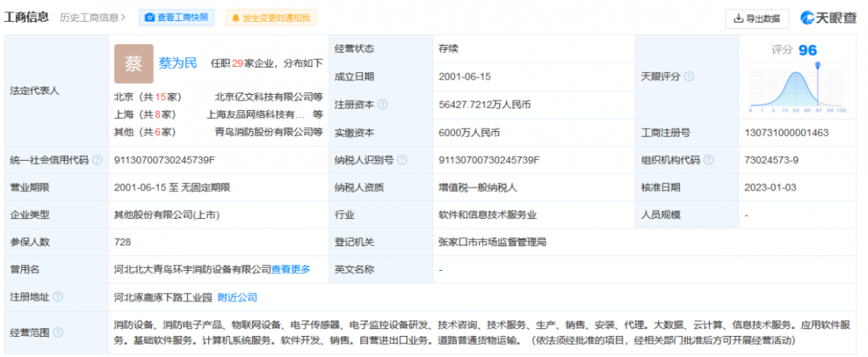Select 组织机构代码 value 73024573-9

[x=772, y=160]
